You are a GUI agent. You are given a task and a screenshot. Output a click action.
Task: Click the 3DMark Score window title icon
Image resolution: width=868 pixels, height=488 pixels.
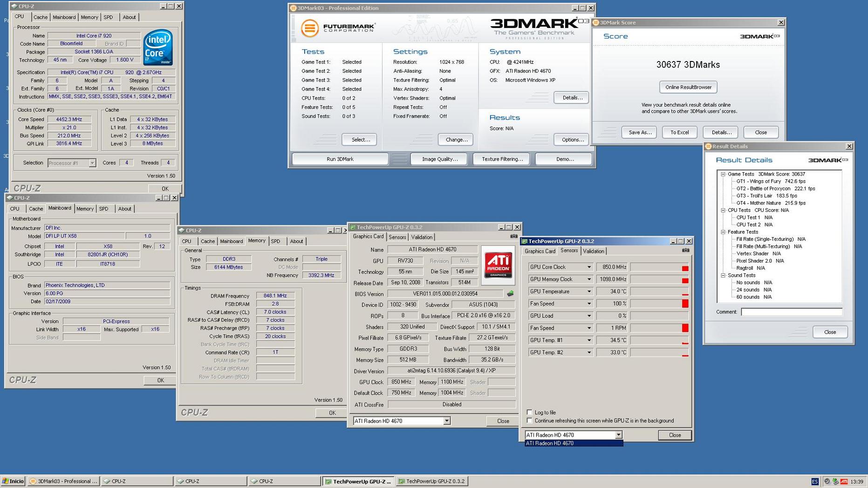[596, 22]
